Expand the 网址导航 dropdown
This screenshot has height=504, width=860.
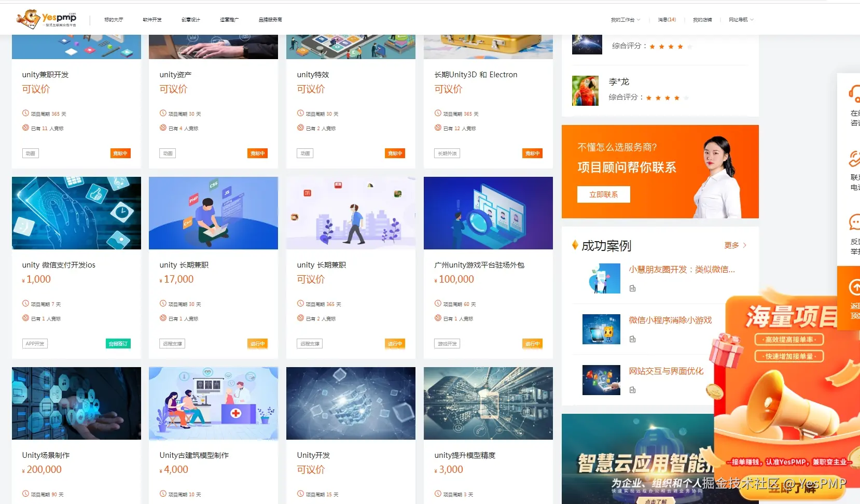coord(741,20)
